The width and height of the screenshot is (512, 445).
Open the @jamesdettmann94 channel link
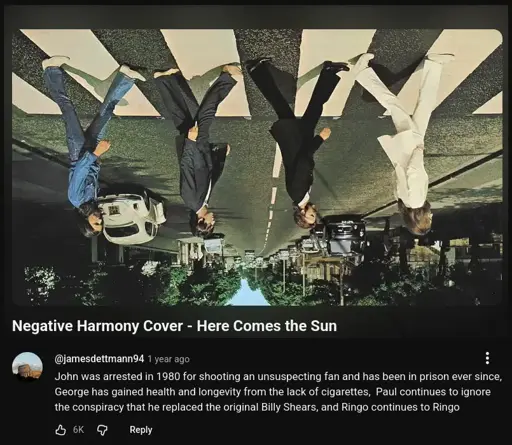[99, 359]
